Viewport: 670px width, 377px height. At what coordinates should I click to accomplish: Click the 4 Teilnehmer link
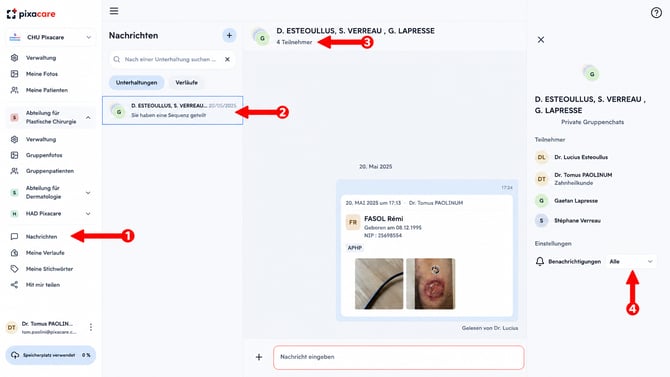294,42
